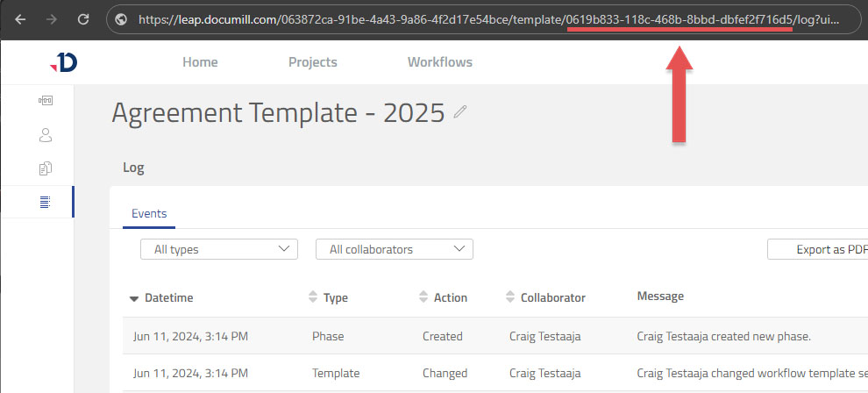Screen dimensions: 868x393
Task: Open the workflow phases sidebar icon
Action: coord(46,102)
